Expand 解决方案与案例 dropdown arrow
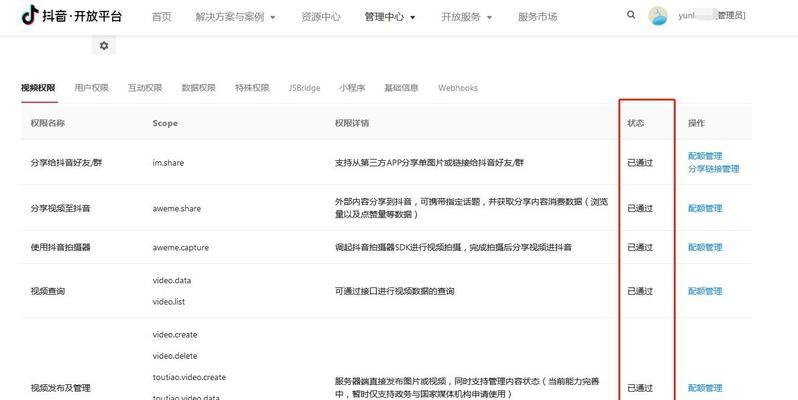 pos(273,17)
